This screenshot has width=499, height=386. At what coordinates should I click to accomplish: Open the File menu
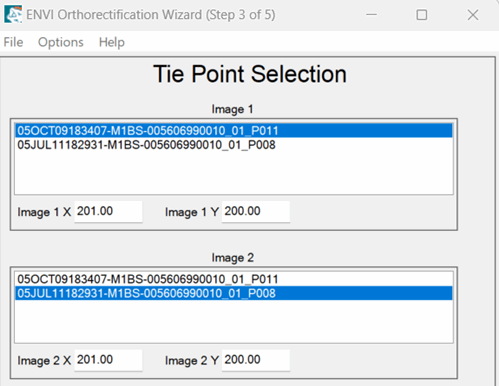pos(13,42)
